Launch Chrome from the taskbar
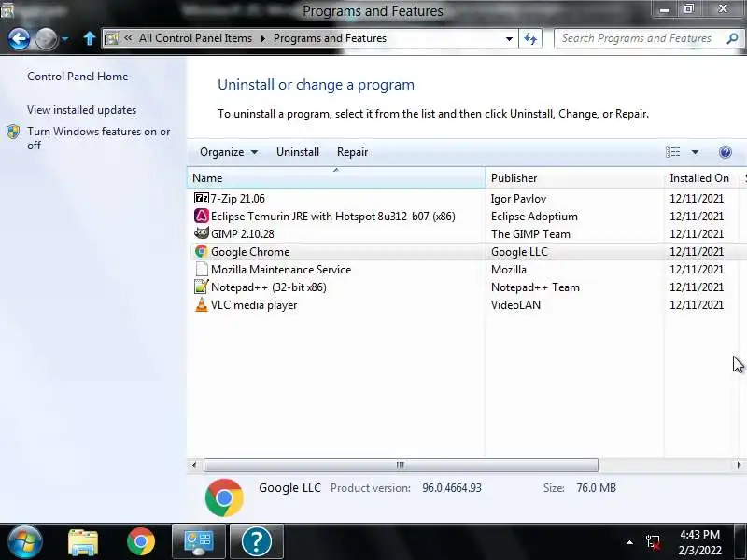747x560 pixels. pos(141,542)
